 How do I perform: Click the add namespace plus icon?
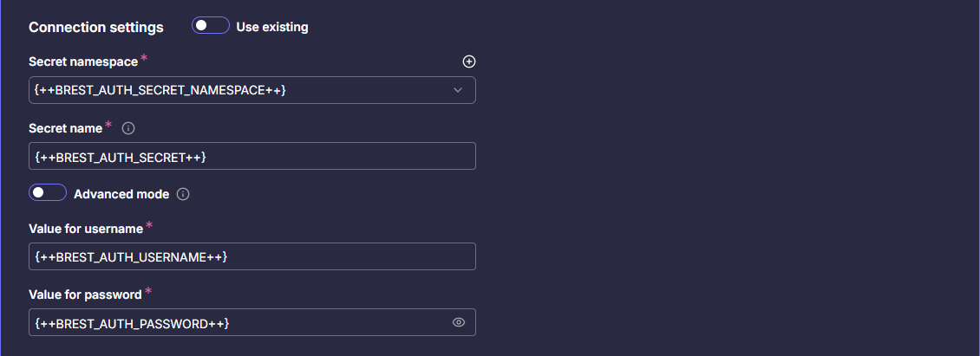[469, 61]
